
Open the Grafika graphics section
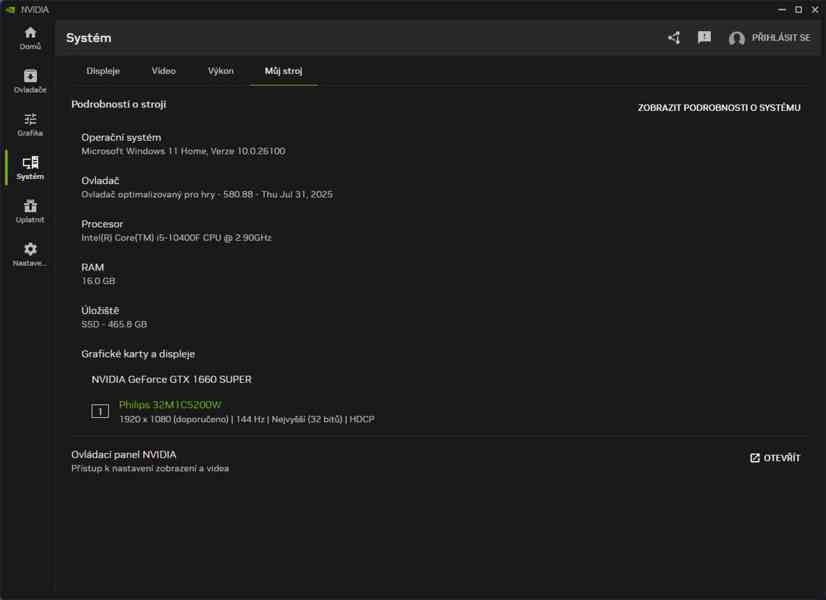[30, 125]
